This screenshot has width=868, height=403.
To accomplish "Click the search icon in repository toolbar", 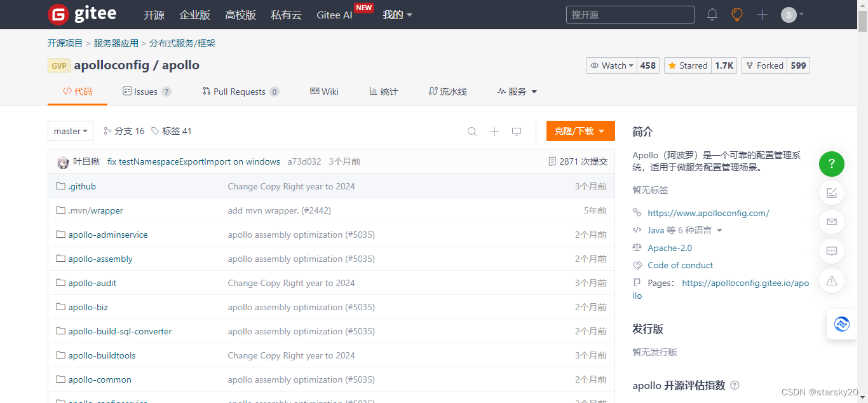I will coord(472,132).
